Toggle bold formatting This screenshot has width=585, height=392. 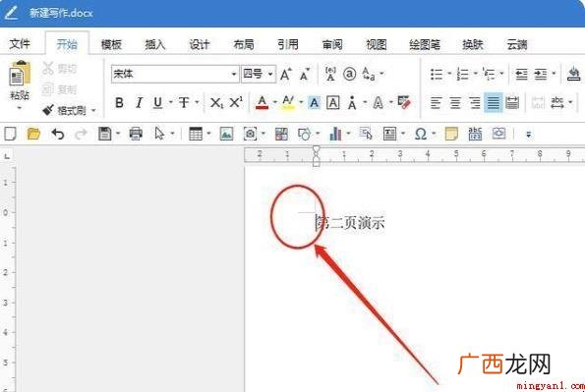119,102
